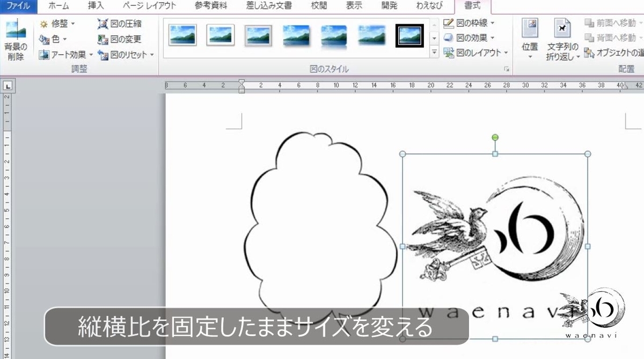
Task: Open the 位置 position dropdown
Action: click(x=530, y=40)
